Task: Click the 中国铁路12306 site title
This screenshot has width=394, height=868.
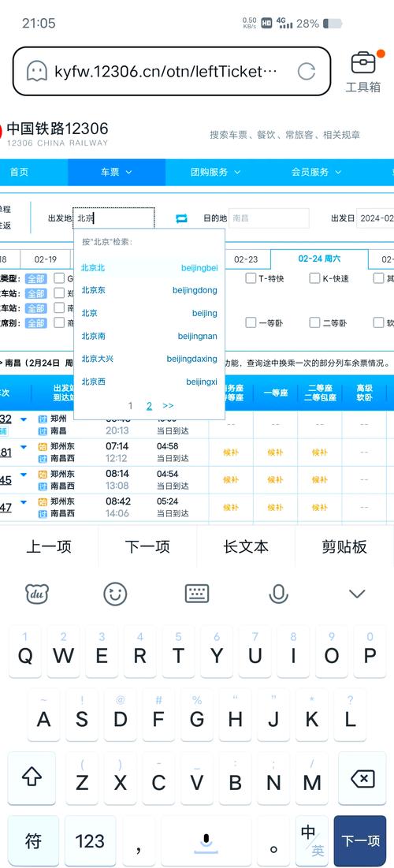Action: coord(57,129)
